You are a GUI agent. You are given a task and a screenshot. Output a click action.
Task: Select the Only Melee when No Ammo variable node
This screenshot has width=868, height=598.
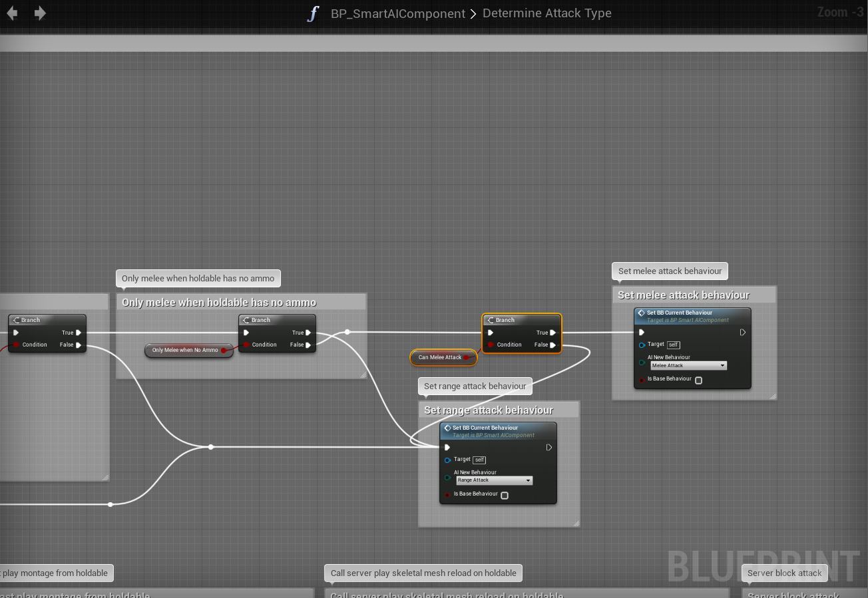coord(185,350)
